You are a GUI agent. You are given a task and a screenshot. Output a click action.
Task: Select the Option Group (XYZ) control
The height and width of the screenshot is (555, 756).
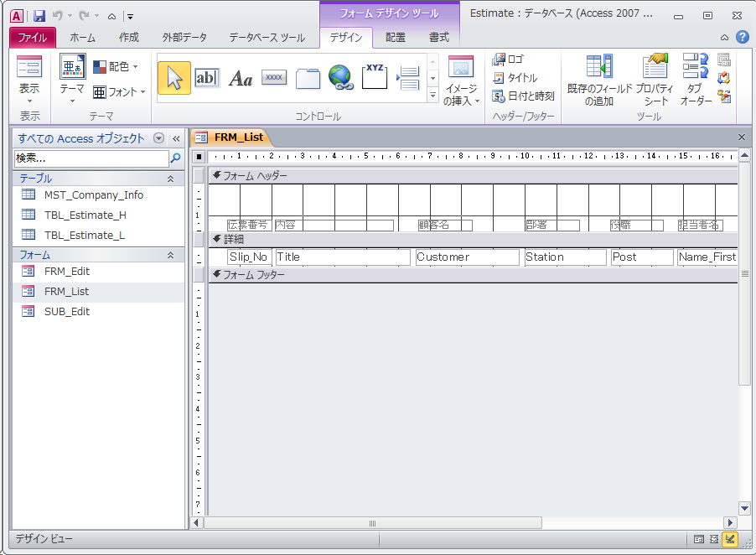[375, 76]
